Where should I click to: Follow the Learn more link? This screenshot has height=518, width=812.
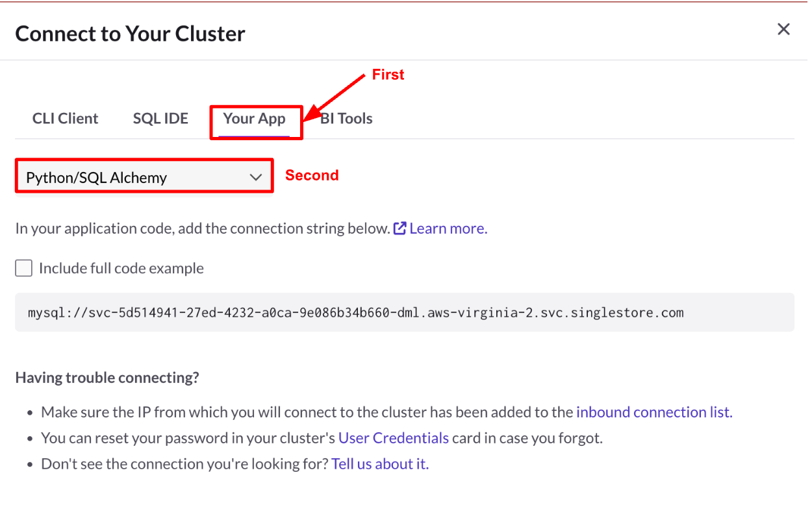point(448,228)
